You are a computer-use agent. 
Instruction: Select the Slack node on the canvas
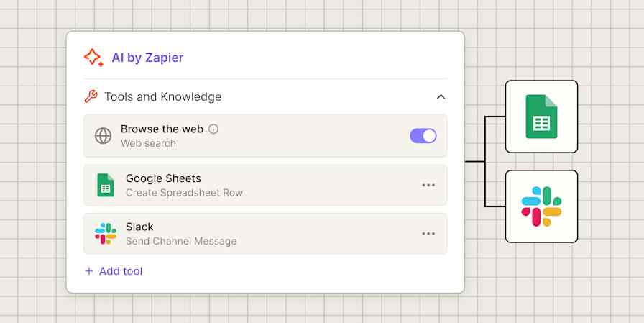pos(541,206)
